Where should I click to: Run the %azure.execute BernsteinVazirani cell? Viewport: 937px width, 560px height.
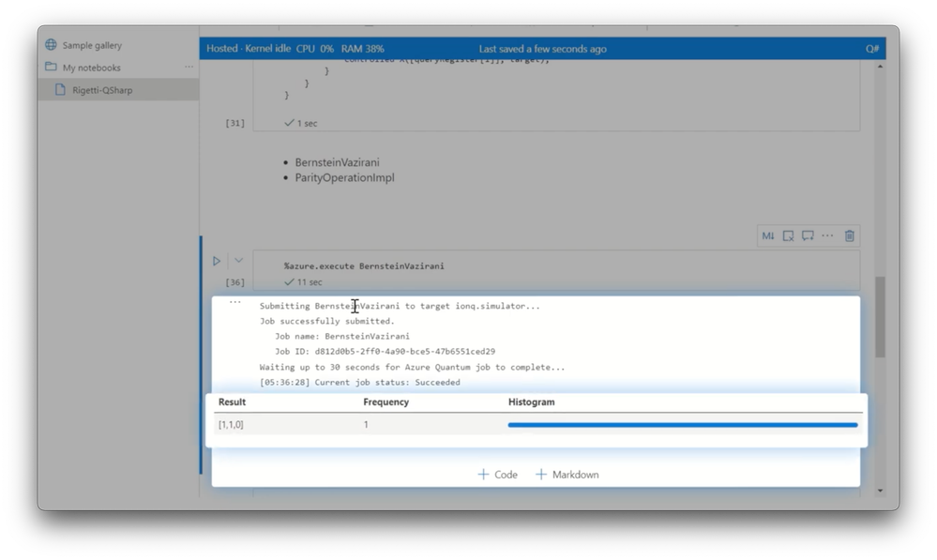tap(217, 261)
